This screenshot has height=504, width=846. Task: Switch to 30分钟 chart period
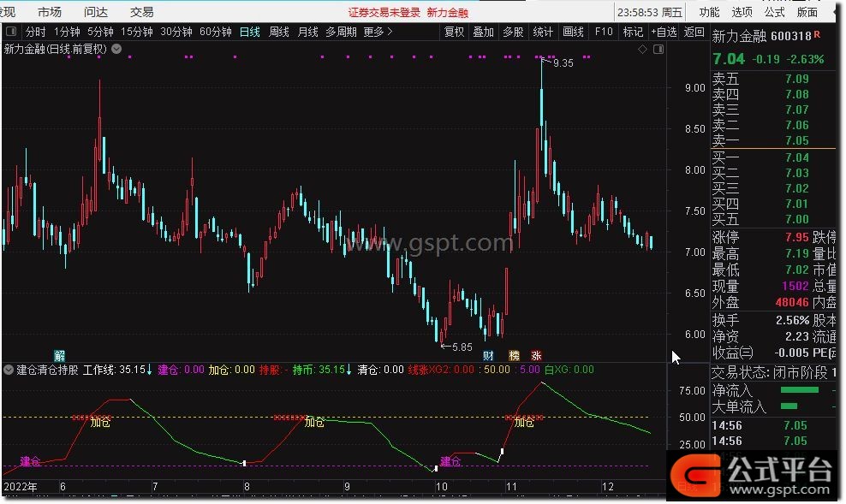point(176,32)
